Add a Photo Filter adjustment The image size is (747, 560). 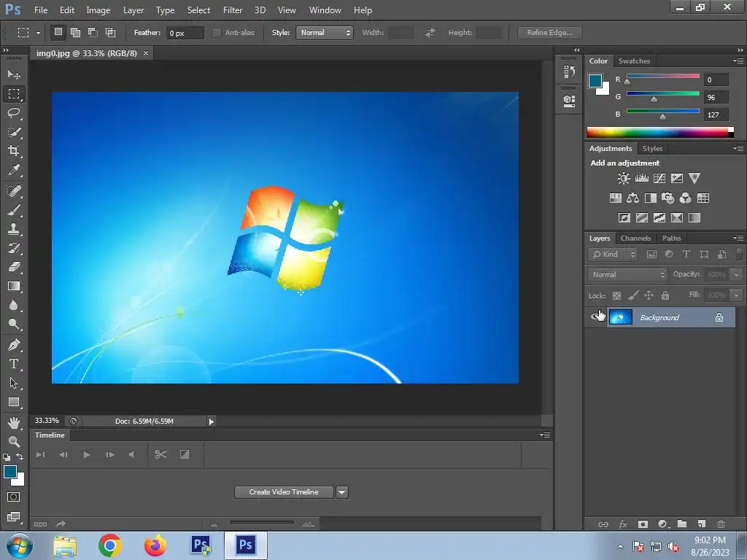point(668,198)
